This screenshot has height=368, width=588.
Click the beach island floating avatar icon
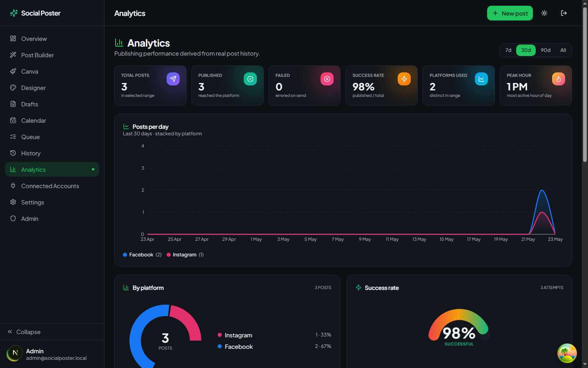[x=567, y=353]
